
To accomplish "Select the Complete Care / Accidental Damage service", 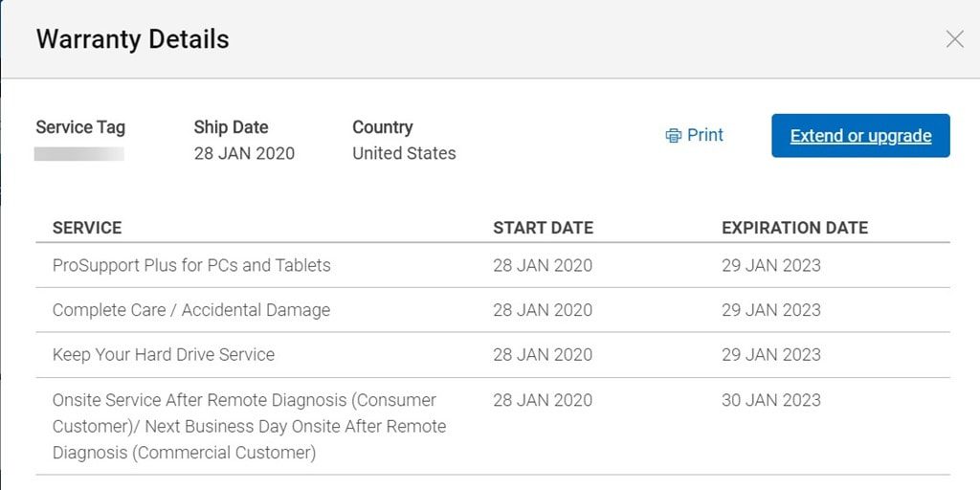I will coord(191,310).
